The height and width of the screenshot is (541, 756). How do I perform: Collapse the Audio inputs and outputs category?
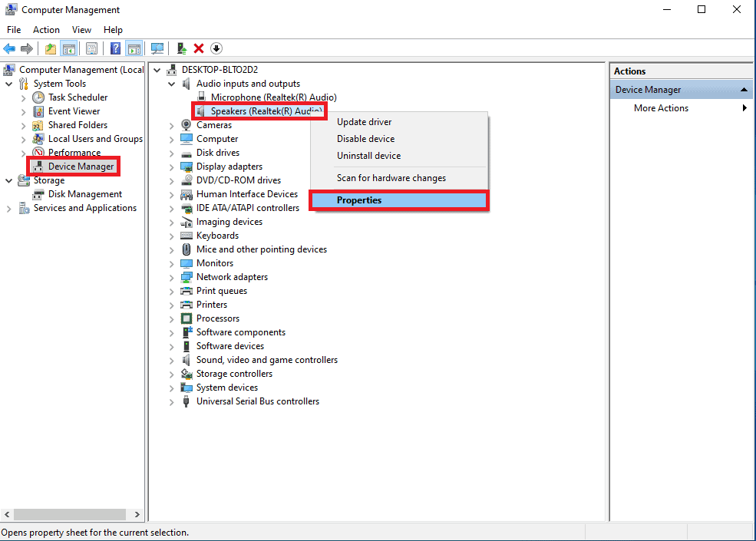[x=171, y=83]
